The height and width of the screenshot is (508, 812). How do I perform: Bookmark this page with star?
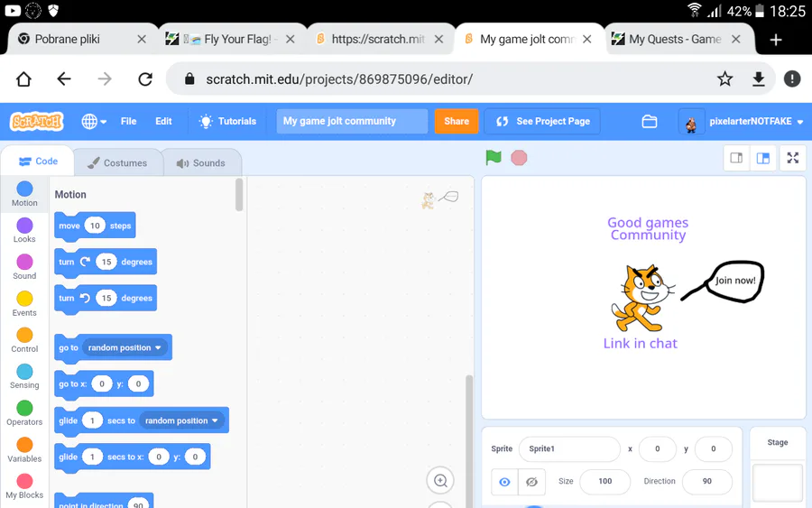pos(725,79)
